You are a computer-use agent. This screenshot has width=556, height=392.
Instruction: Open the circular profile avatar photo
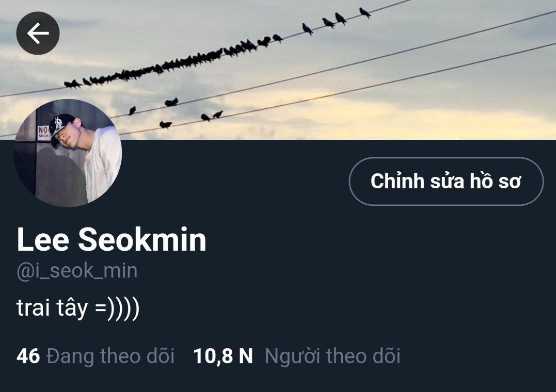pos(68,153)
